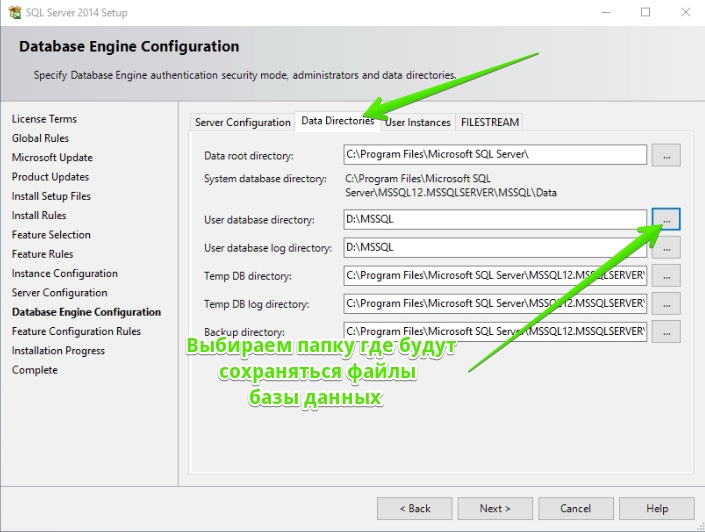Click the Backup directory path field
705x532 pixels.
tap(495, 332)
